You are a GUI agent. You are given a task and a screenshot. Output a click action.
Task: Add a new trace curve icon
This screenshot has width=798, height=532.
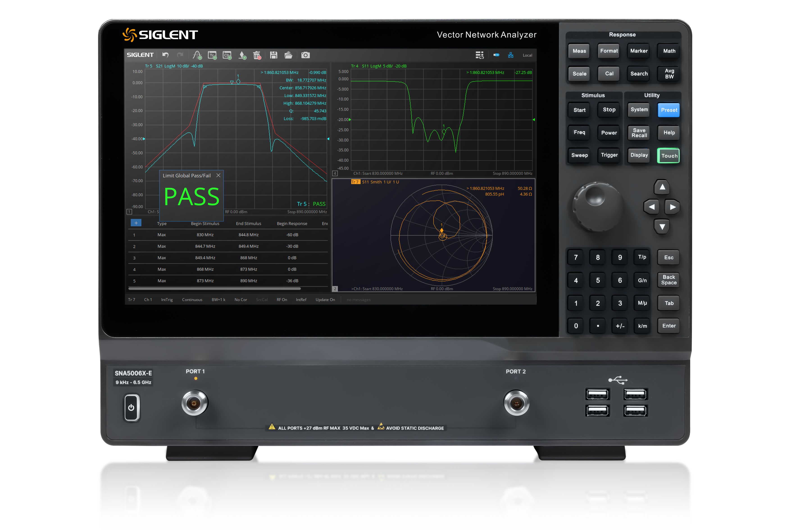[197, 55]
